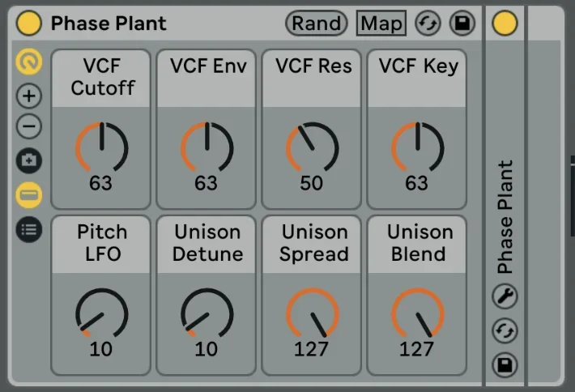Screen dimensions: 575x392
Task: Click the Rand button
Action: (x=316, y=23)
